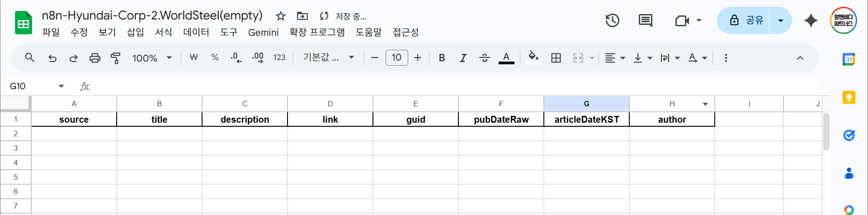Open the zoom 100% dropdown

tap(152, 58)
